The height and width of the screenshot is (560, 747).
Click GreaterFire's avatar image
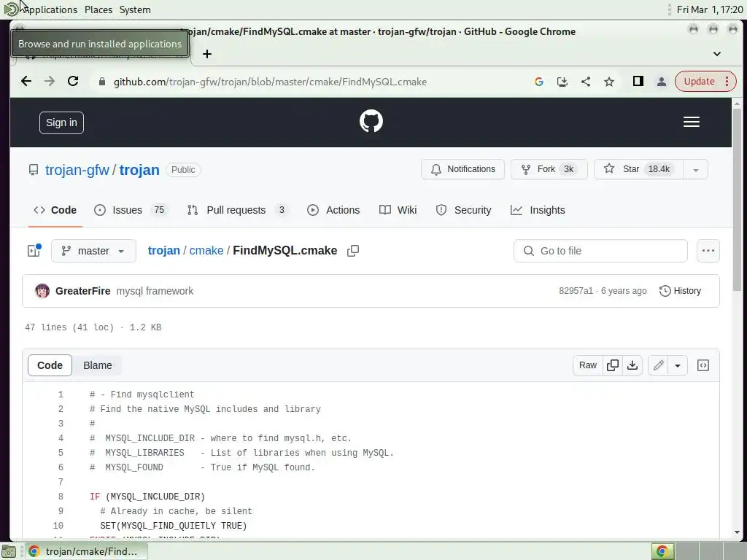tap(42, 291)
